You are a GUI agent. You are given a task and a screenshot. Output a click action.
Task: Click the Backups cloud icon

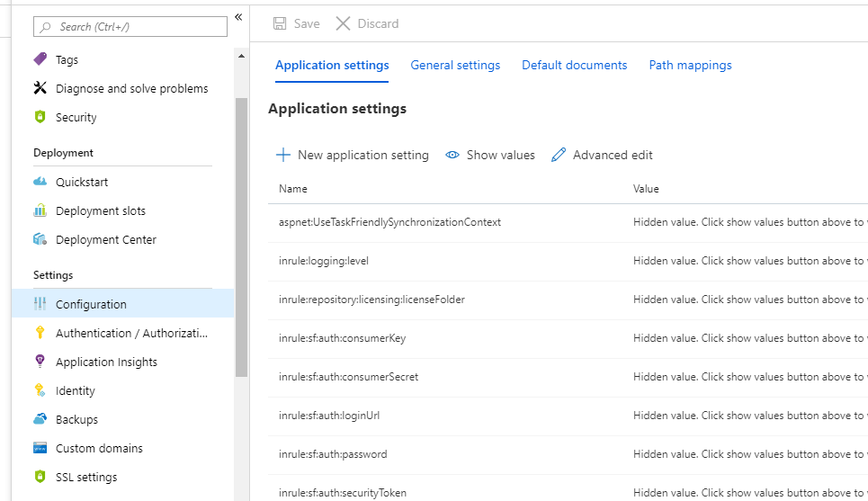tap(40, 418)
